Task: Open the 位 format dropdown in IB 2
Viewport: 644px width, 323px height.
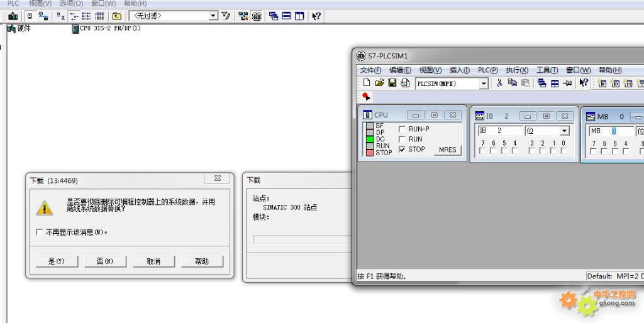Action: 565,131
